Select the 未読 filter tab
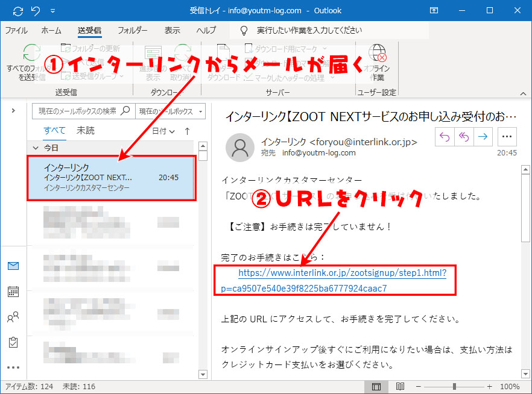This screenshot has width=532, height=394. point(86,131)
